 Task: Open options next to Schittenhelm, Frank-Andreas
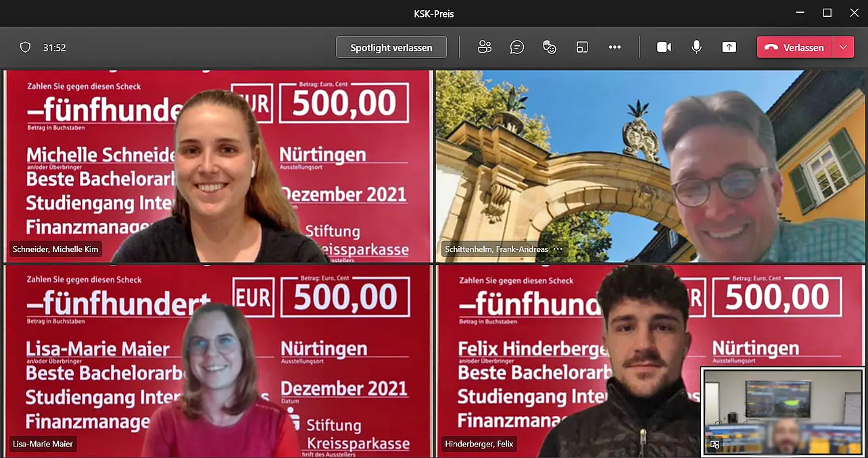tap(558, 249)
